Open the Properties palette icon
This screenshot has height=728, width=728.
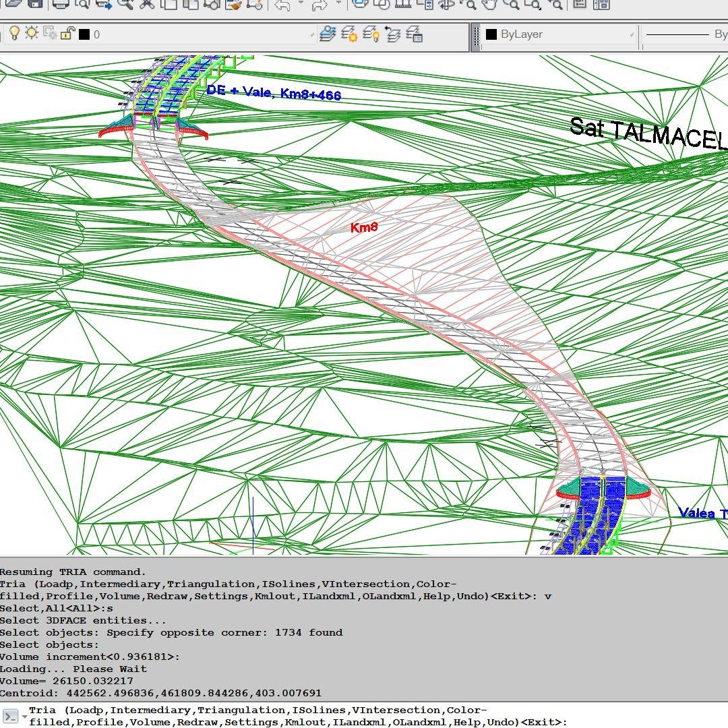pos(580,6)
